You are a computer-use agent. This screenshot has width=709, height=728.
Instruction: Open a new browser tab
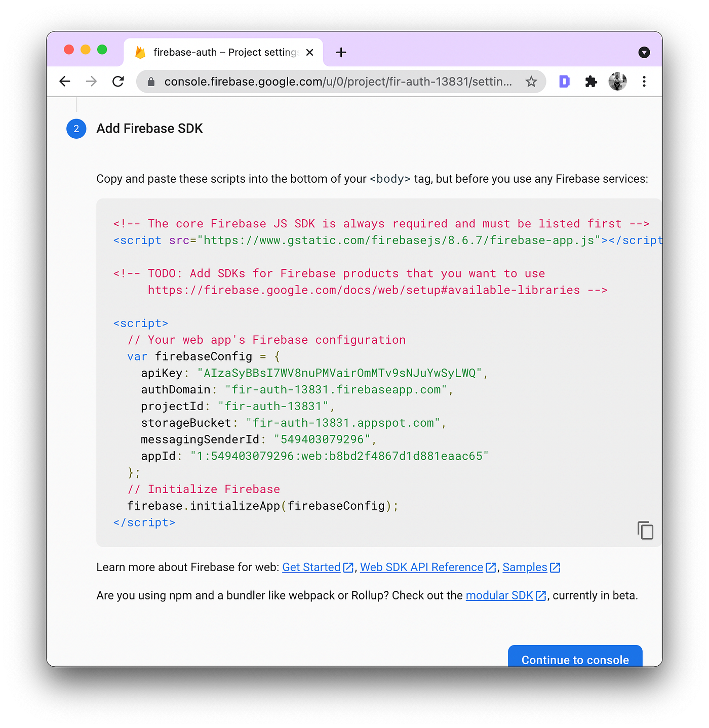341,52
